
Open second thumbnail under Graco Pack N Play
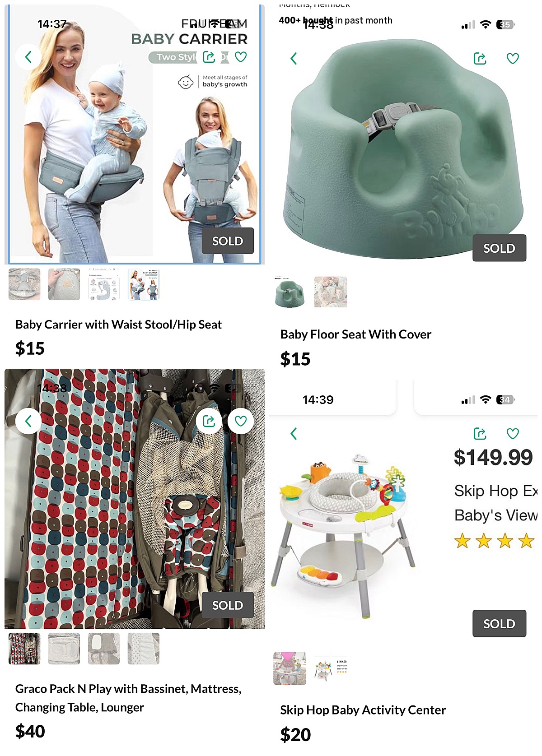click(x=64, y=649)
